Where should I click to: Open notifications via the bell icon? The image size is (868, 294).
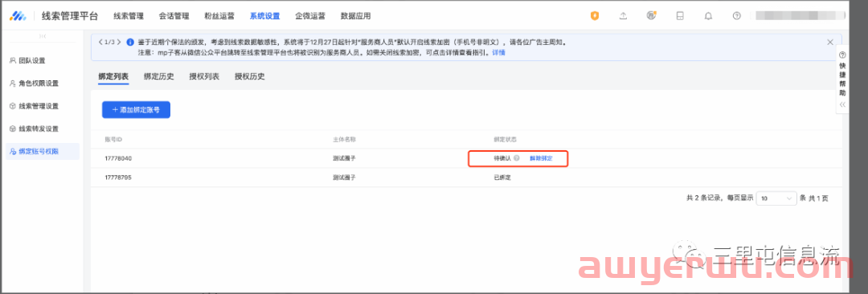pos(708,16)
